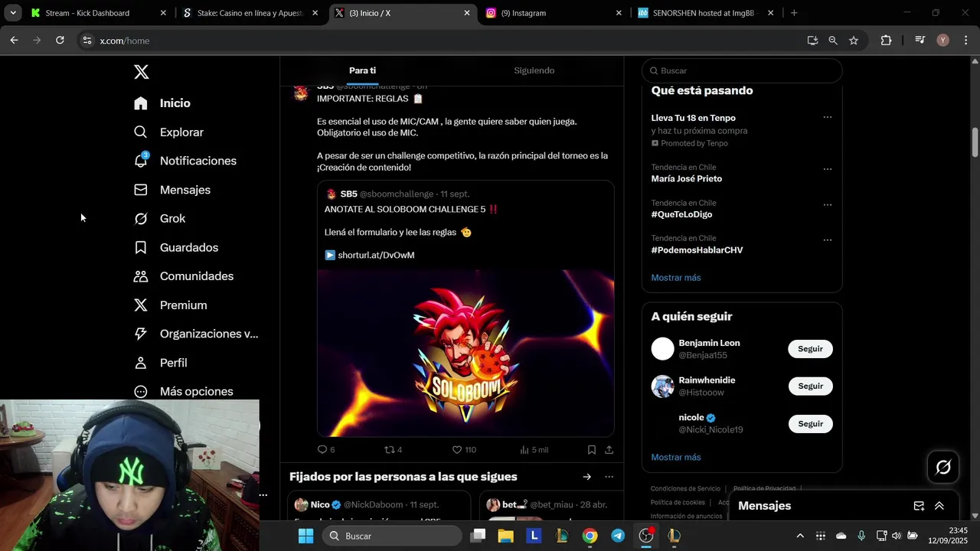The width and height of the screenshot is (980, 551).
Task: Open the SOLOBOOM V image
Action: (465, 353)
